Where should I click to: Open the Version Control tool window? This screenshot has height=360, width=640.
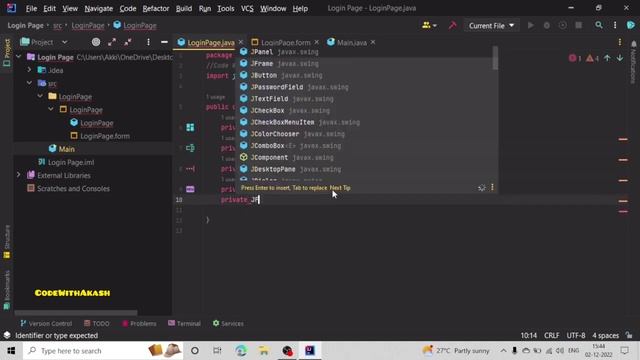point(46,323)
